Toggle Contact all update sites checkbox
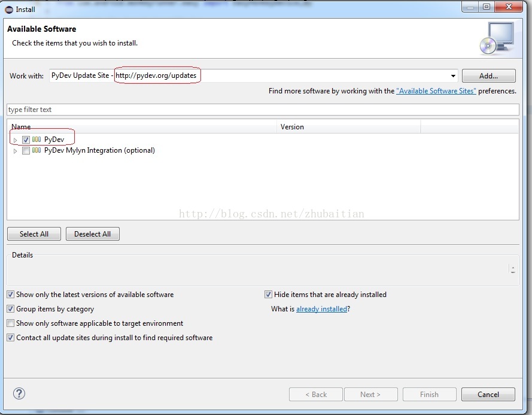 [x=11, y=338]
